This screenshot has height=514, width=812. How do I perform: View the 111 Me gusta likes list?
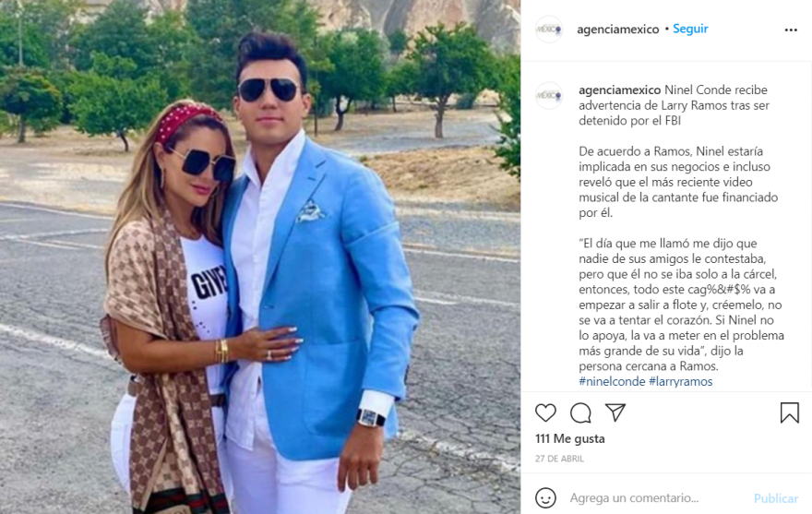point(569,439)
